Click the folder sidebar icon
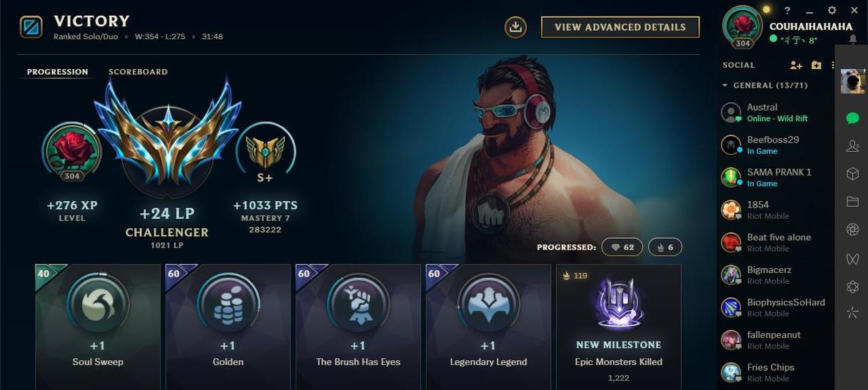This screenshot has height=390, width=868. pos(852,202)
